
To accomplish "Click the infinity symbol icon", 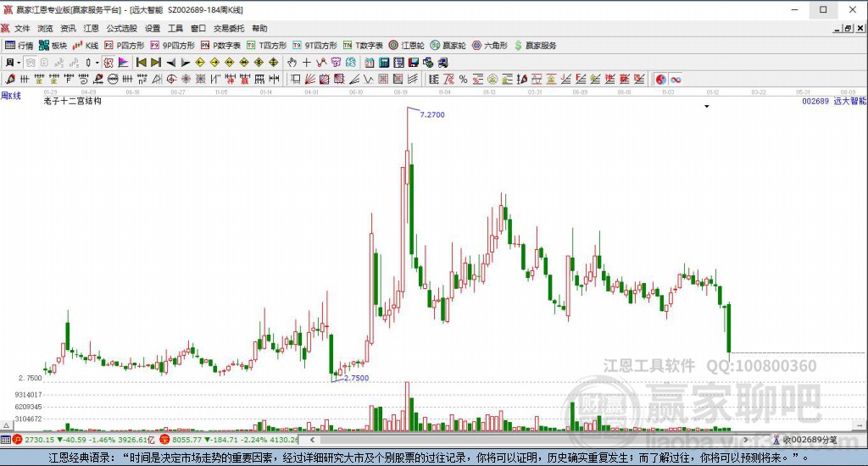I will pyautogui.click(x=676, y=79).
